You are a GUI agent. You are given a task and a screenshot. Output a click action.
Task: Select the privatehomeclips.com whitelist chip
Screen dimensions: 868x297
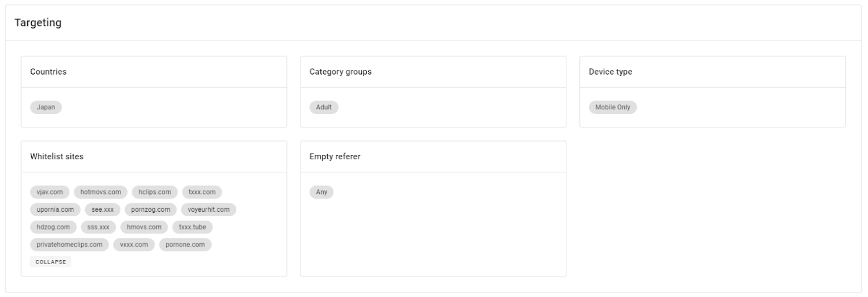[69, 245]
